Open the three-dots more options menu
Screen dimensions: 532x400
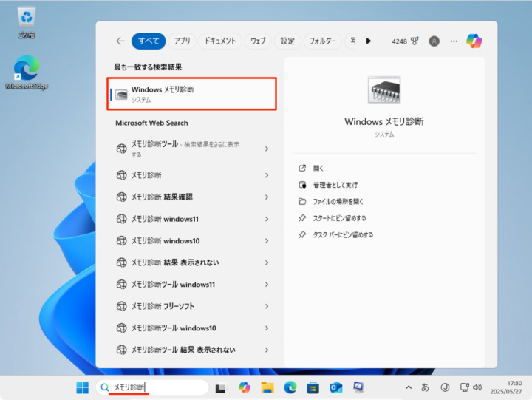pyautogui.click(x=454, y=41)
